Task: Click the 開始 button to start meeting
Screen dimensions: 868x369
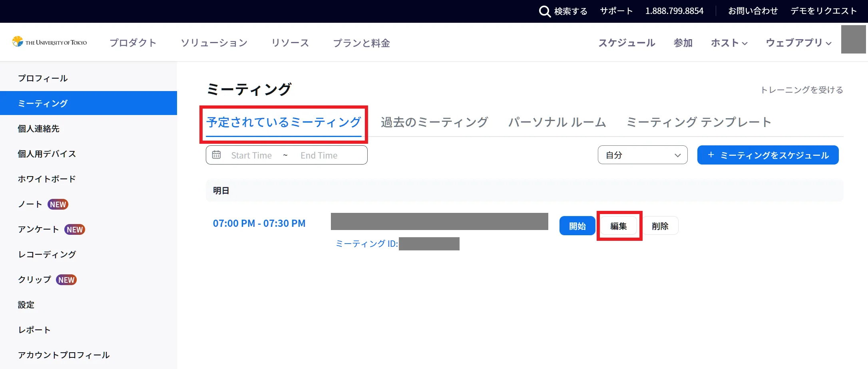Action: [x=577, y=226]
